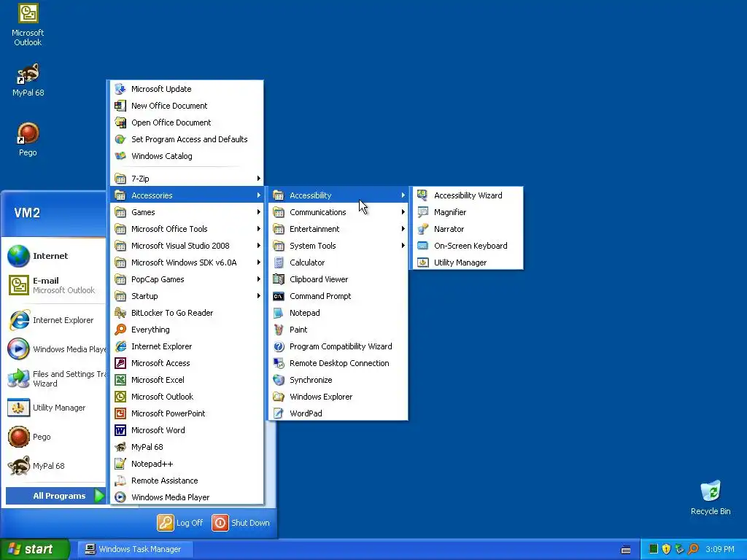Viewport: 747px width, 560px height.
Task: Click Microsoft Access icon
Action: [120, 363]
